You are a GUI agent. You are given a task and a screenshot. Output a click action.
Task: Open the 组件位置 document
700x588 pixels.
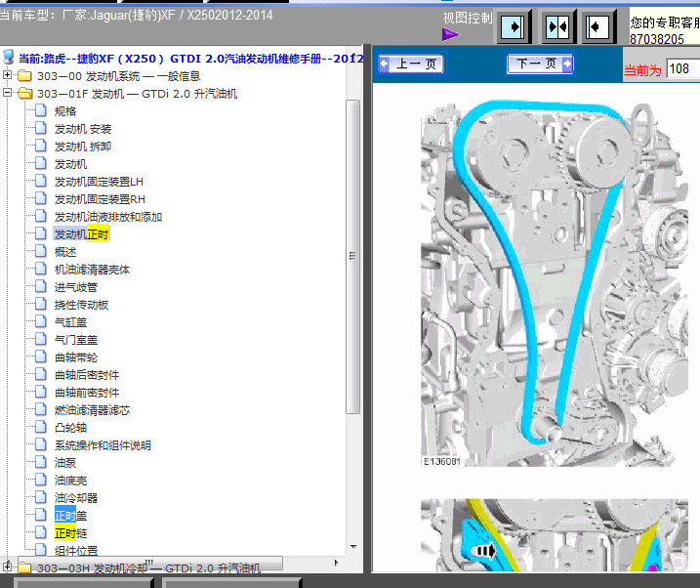(76, 551)
